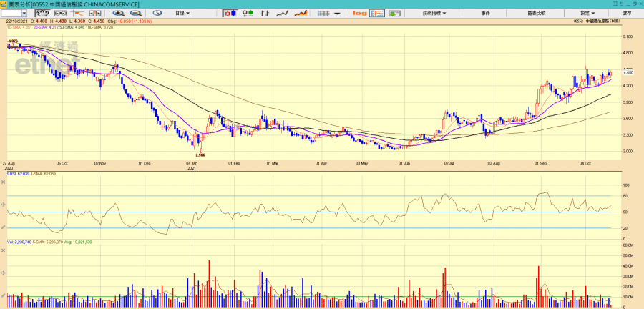Image resolution: width=644 pixels, height=309 pixels.
Task: Switch to candlestick chart type
Action: [230, 13]
